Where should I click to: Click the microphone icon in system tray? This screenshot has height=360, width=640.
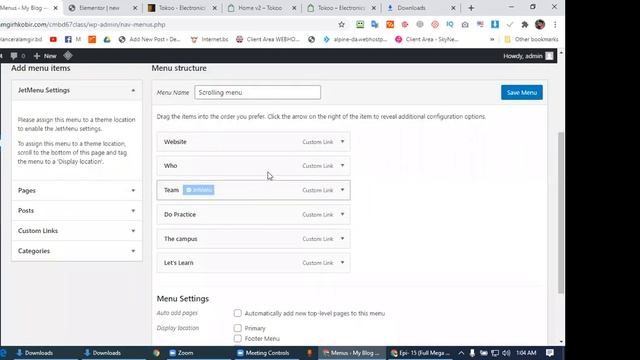click(x=472, y=353)
